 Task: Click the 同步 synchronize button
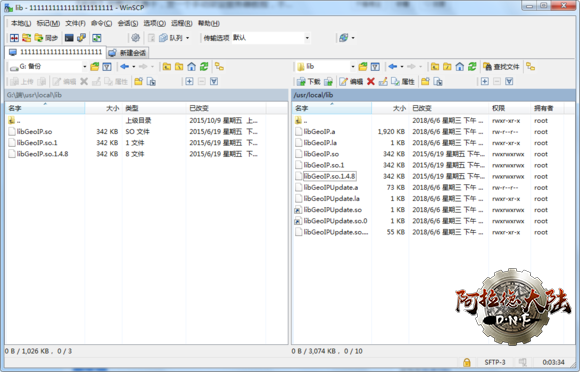[x=46, y=38]
